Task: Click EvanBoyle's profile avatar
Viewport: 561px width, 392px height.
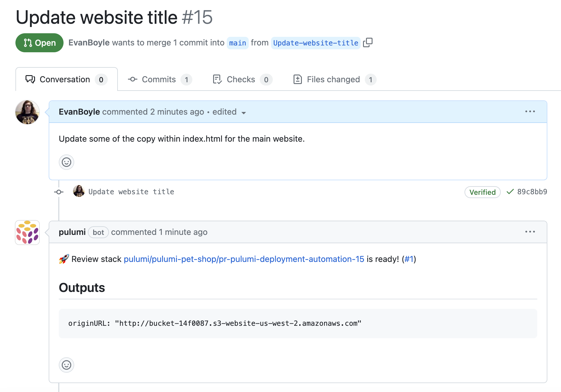Action: pyautogui.click(x=27, y=112)
